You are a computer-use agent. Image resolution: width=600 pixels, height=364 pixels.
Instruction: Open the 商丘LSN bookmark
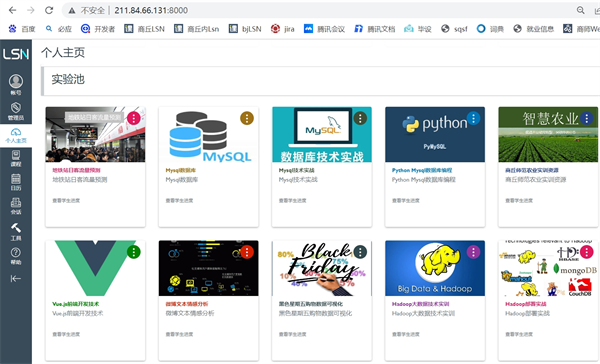click(144, 29)
